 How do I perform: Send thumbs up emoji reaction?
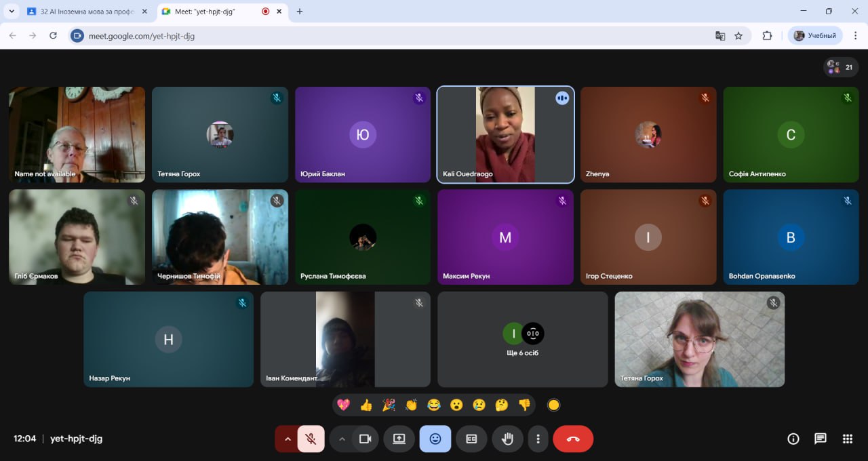point(366,405)
